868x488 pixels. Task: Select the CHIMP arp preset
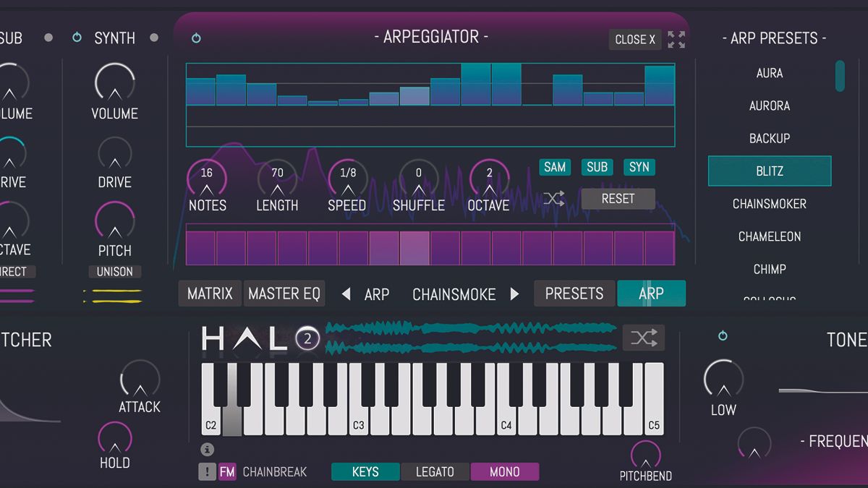(770, 269)
